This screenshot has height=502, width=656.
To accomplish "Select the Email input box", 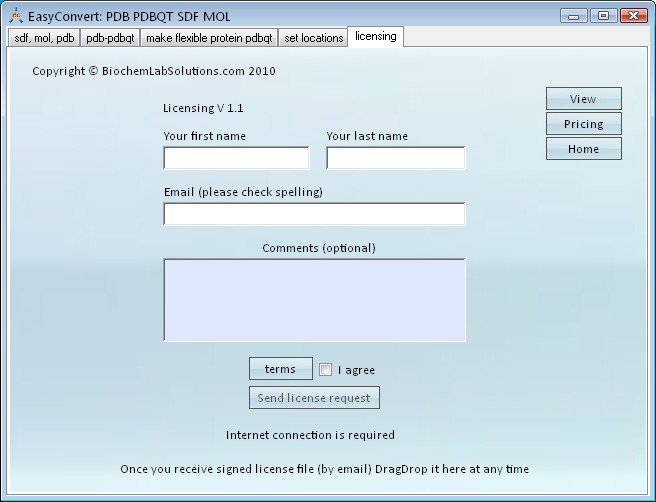I will coord(314,214).
